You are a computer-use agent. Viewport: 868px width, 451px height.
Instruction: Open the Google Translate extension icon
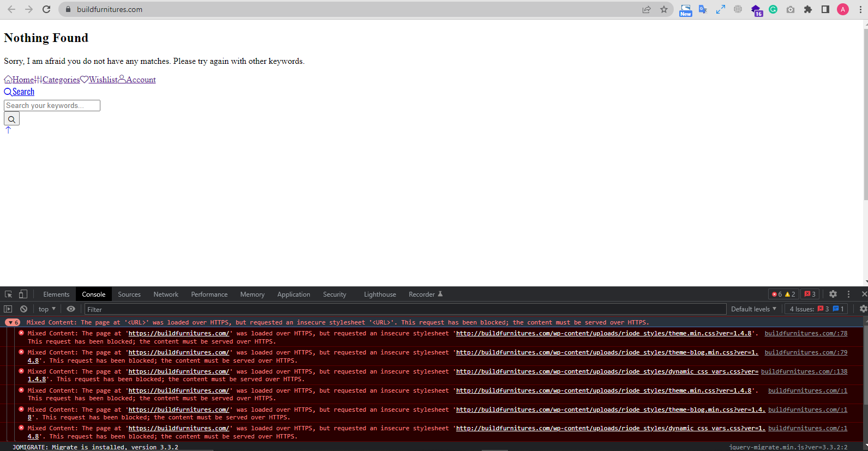point(703,9)
